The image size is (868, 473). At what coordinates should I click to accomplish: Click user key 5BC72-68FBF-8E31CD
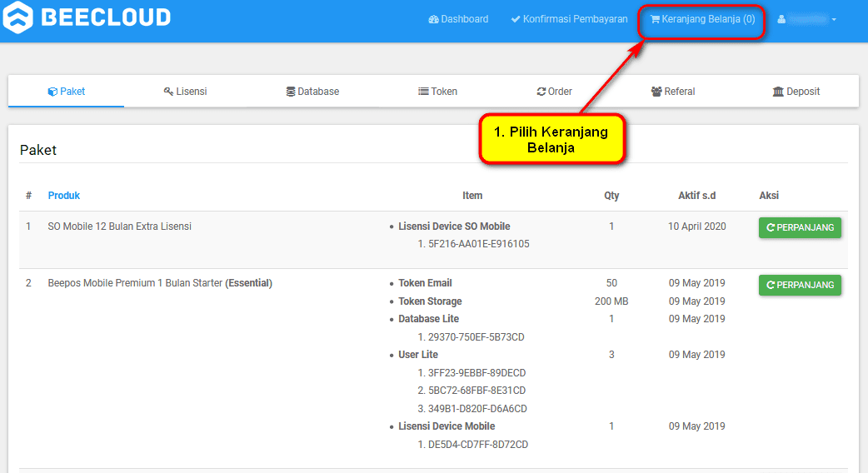click(476, 391)
